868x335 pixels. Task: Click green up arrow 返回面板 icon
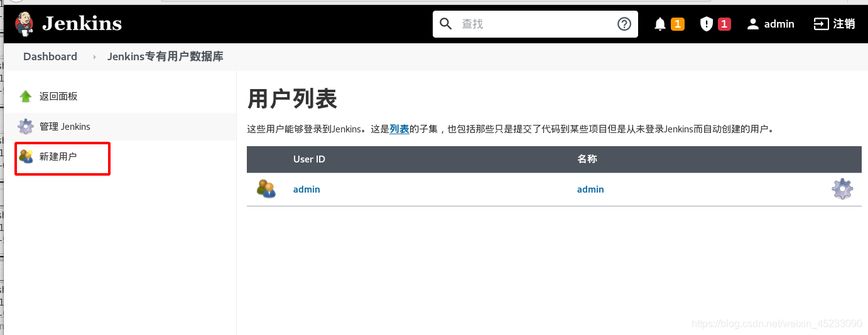click(x=26, y=96)
